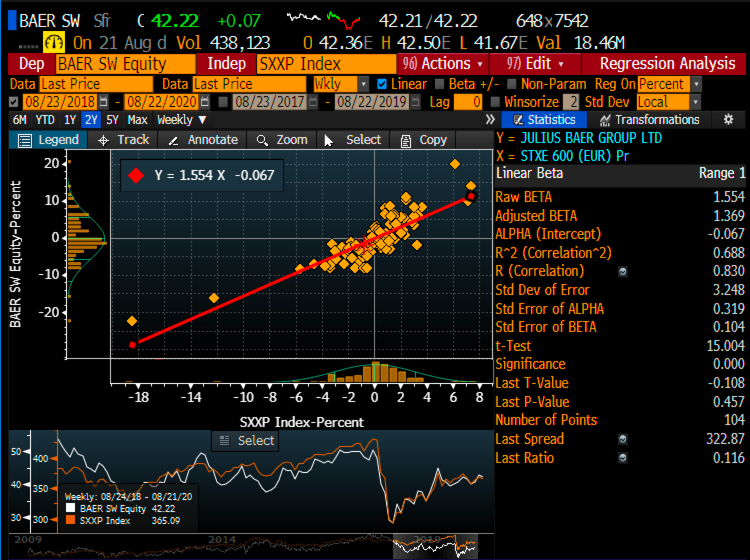Click the Number of Points row
Screen dimensions: 750x560
click(620, 420)
